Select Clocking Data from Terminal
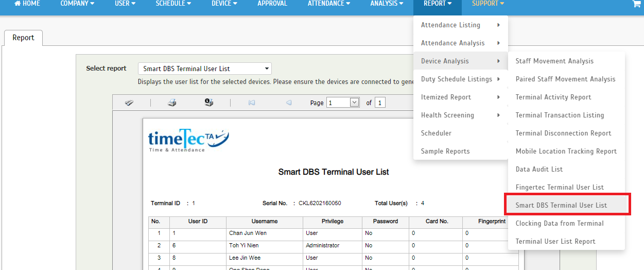This screenshot has width=644, height=270. pos(566,223)
